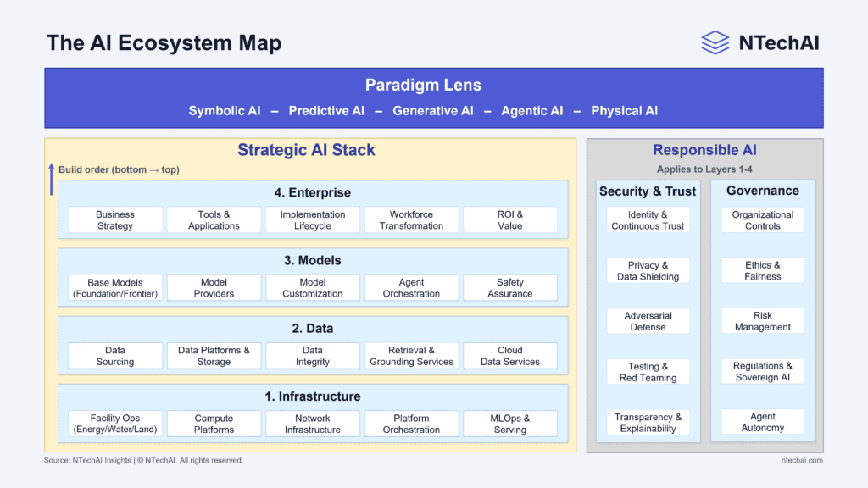Click the NTechAI layered logo icon
This screenshot has width=868, height=488.
715,42
